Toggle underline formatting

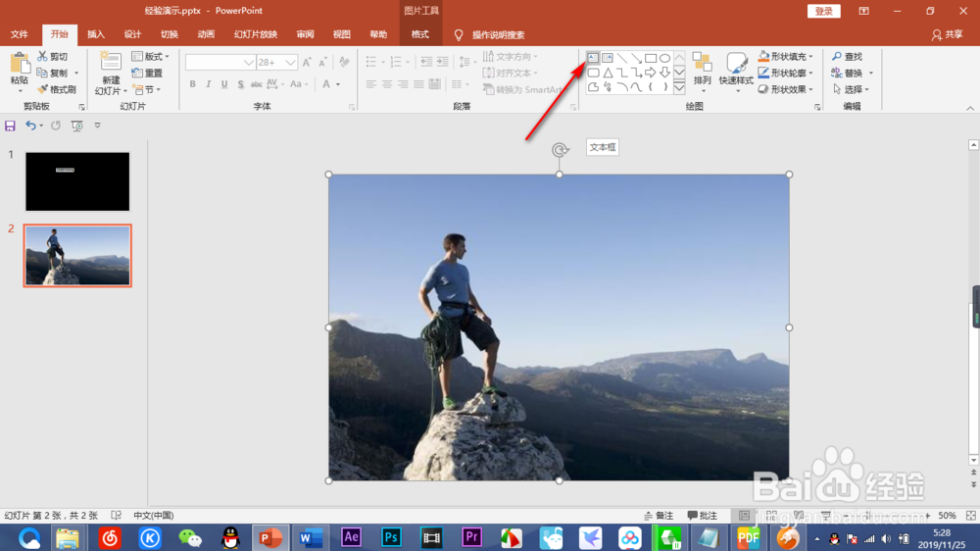[224, 83]
